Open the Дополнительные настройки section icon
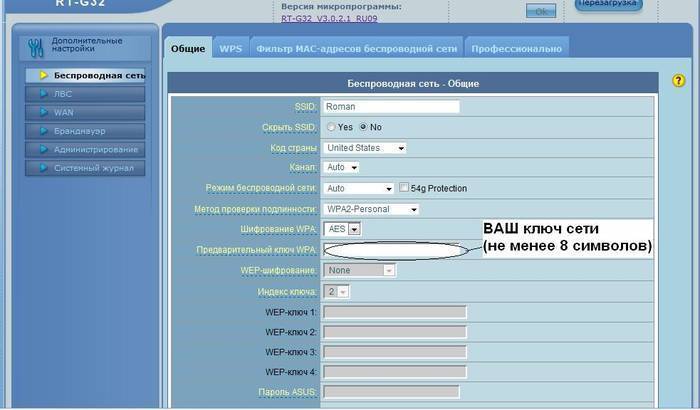Screen dimensions: 700x410 (34, 46)
